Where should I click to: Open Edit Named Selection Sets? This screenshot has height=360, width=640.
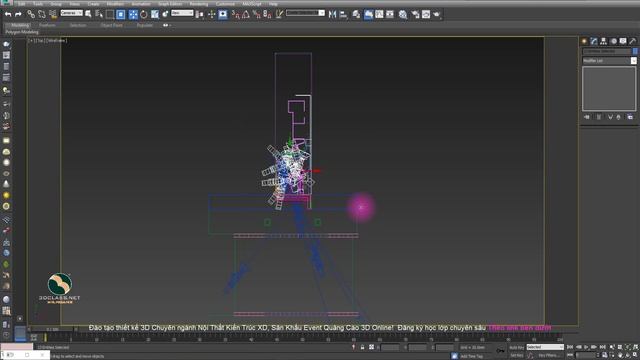279,14
